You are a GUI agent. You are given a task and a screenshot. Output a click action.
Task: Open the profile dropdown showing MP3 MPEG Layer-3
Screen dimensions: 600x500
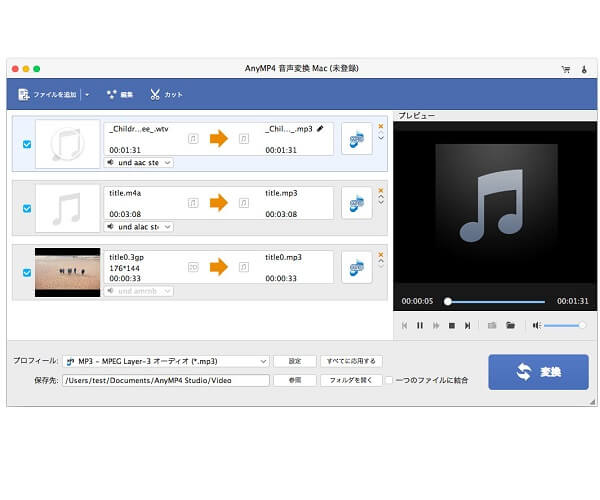point(166,361)
